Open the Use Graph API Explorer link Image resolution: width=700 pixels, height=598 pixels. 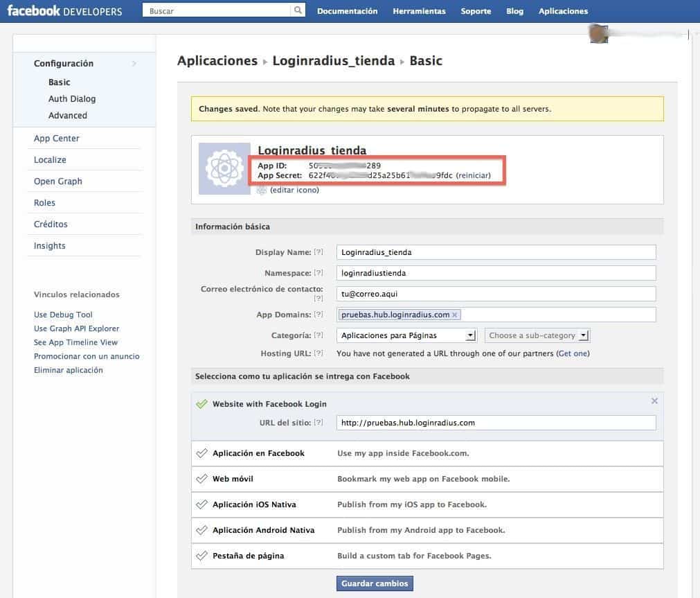pyautogui.click(x=77, y=328)
